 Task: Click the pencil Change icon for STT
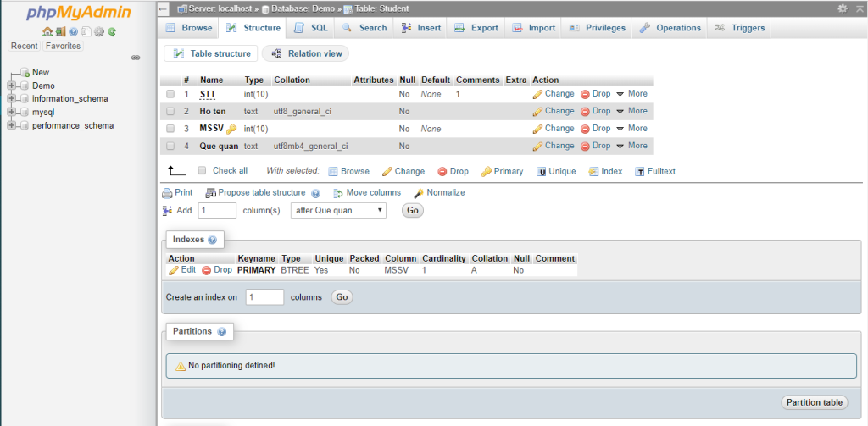click(537, 94)
